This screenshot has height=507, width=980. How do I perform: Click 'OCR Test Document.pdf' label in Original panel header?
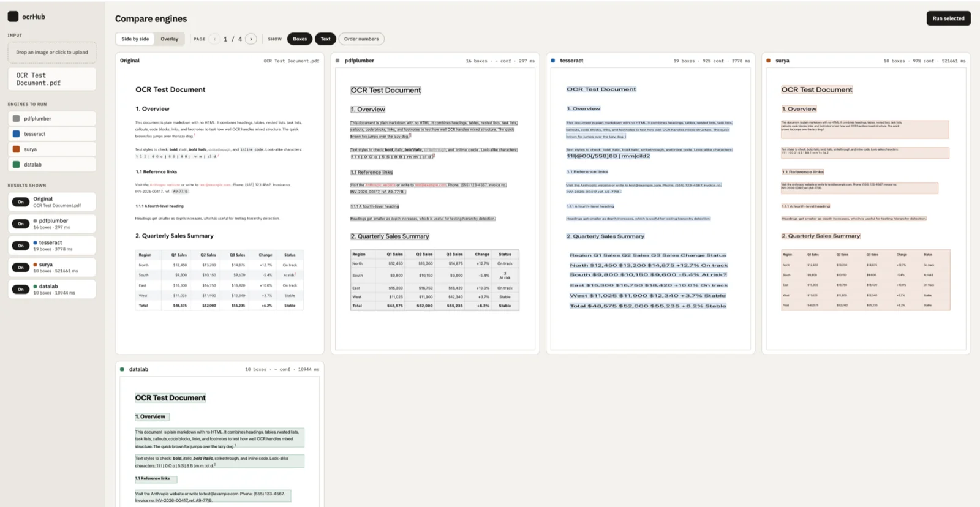(x=292, y=61)
